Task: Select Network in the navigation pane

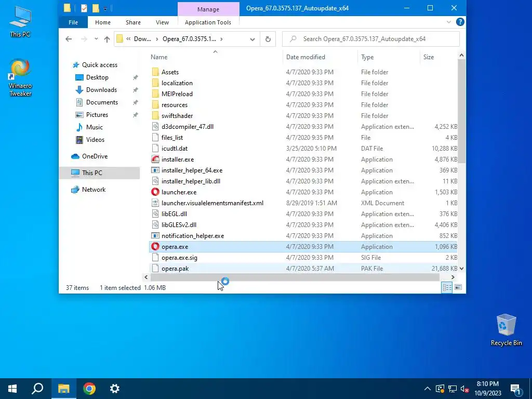Action: coord(94,190)
